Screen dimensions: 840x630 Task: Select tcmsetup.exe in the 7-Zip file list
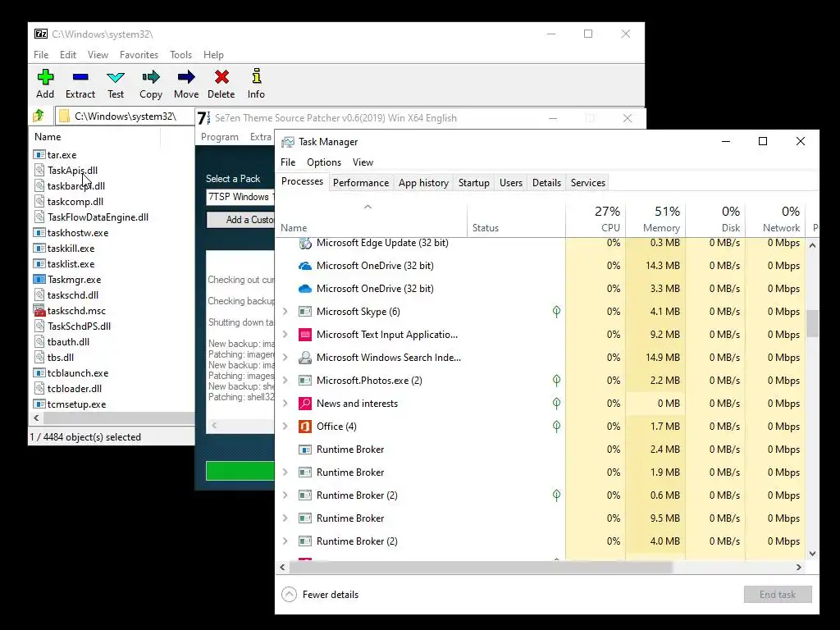76,404
